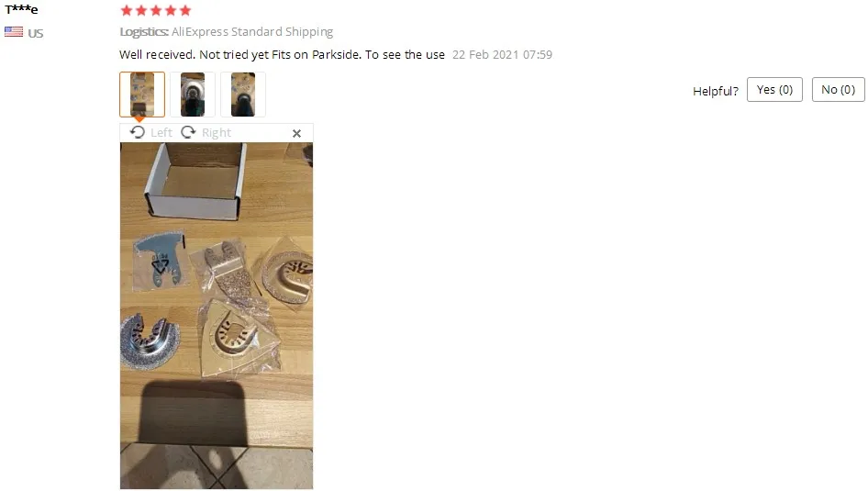Open the second review photo thumbnail
The width and height of the screenshot is (868, 491).
point(193,95)
